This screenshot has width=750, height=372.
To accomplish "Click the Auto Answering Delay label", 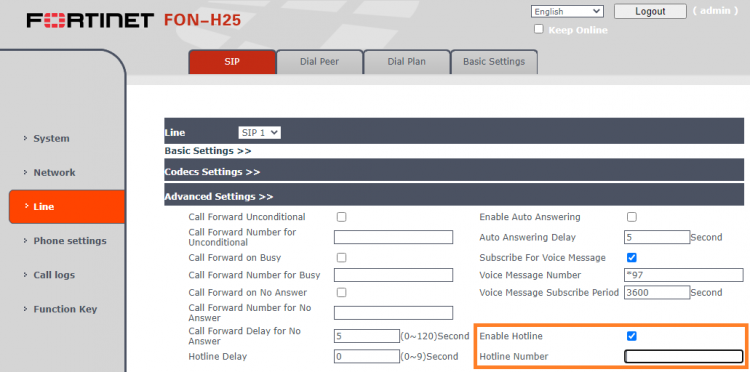I will (528, 238).
